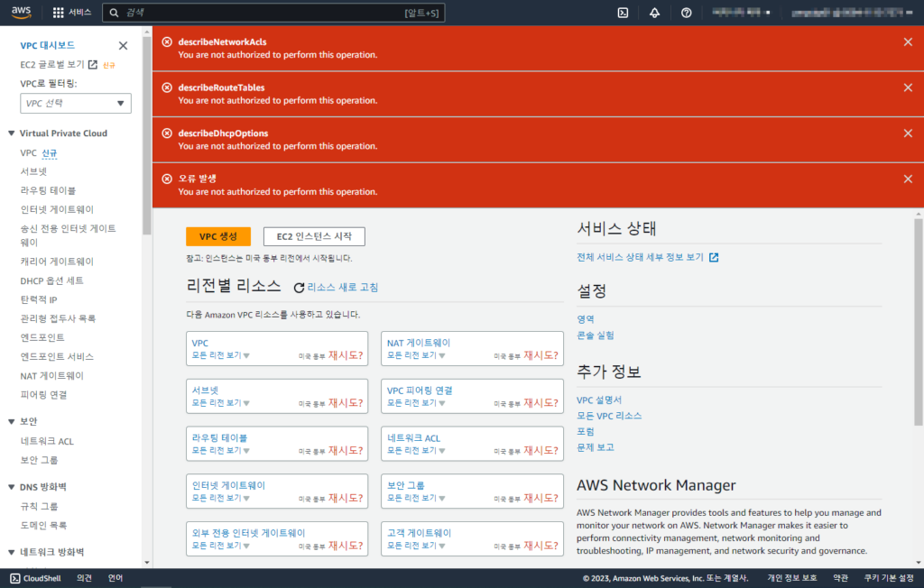Select 서브넷 in the sidebar

coord(33,171)
